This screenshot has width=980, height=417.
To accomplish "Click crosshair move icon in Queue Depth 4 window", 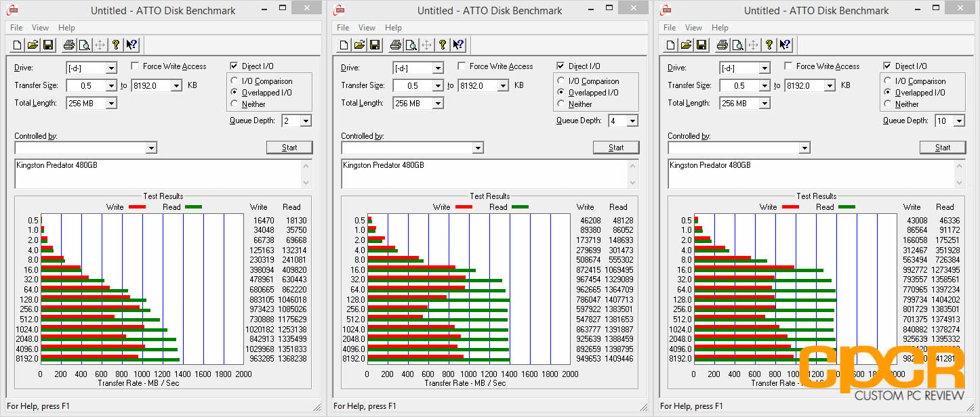I will click(426, 45).
